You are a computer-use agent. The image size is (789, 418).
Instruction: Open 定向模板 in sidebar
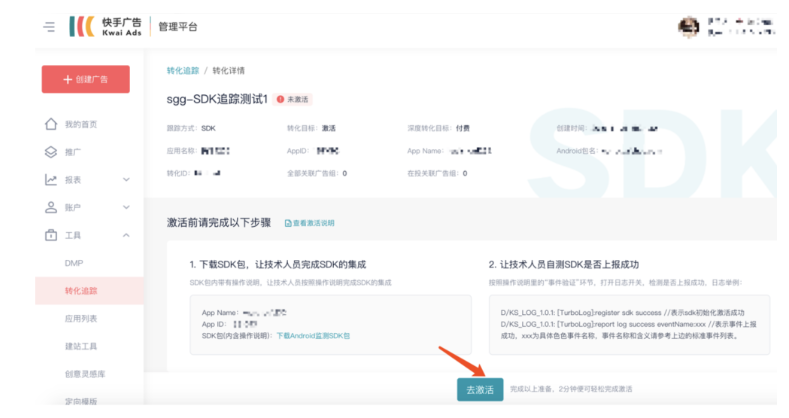coord(81,401)
